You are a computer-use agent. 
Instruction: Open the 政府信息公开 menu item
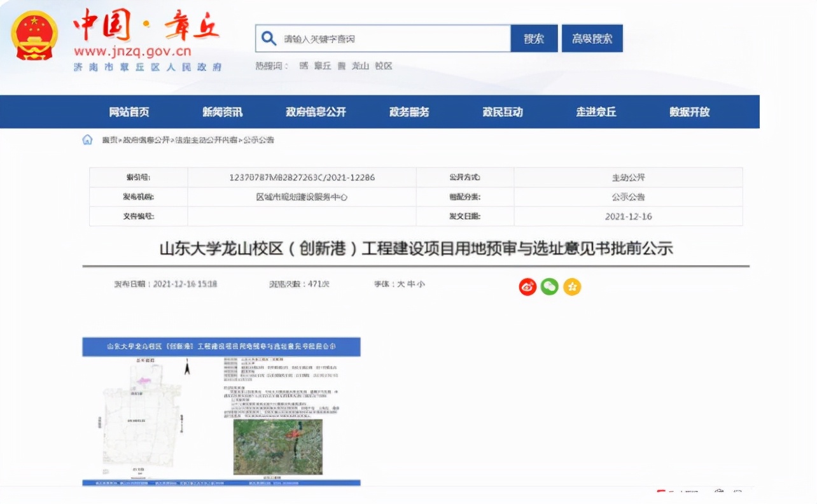click(315, 111)
